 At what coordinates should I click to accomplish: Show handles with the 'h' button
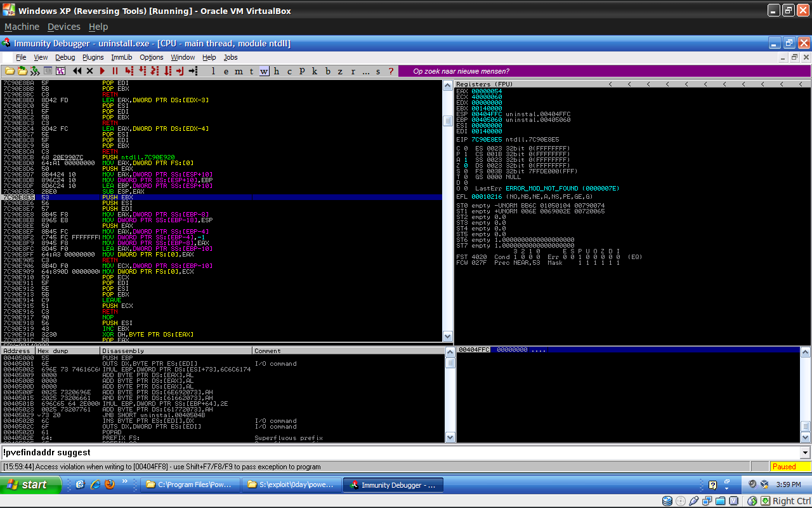(277, 71)
